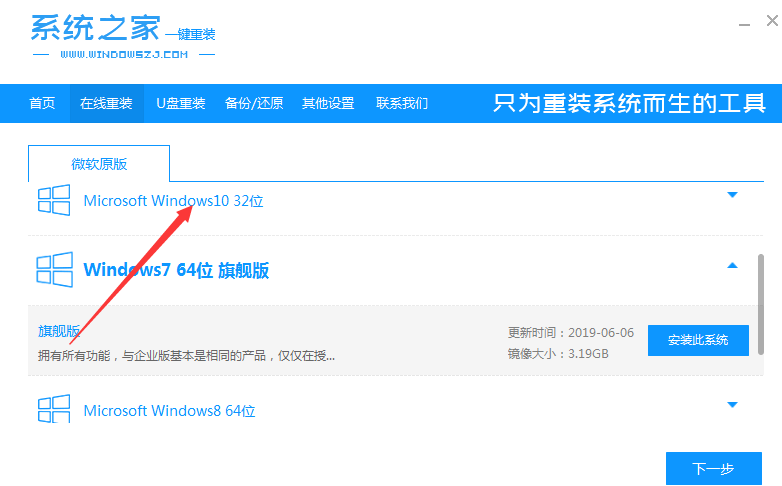Viewport: 782px width, 486px height.
Task: Collapse the Windows7 64位 旗舰版 section arrow
Action: [x=732, y=266]
